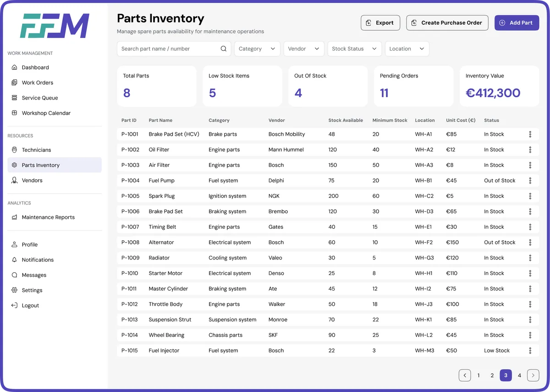Click the Technicians icon in Resources
The height and width of the screenshot is (392, 550).
[15, 149]
